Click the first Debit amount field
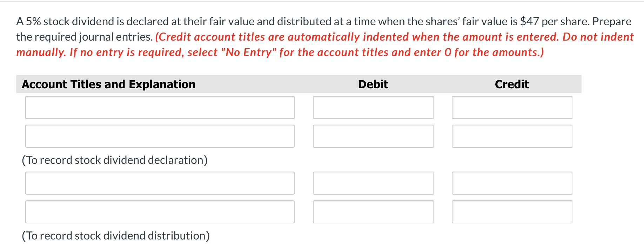 tap(373, 107)
